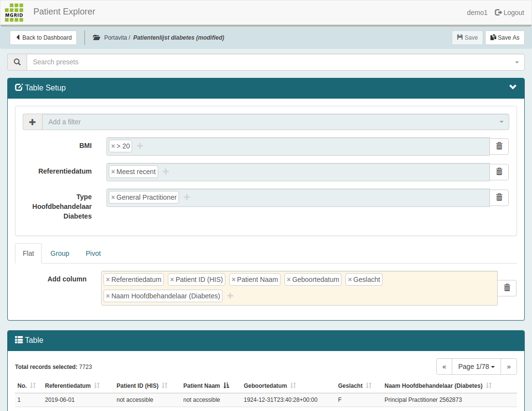Click the Portavita folder icon

click(96, 38)
